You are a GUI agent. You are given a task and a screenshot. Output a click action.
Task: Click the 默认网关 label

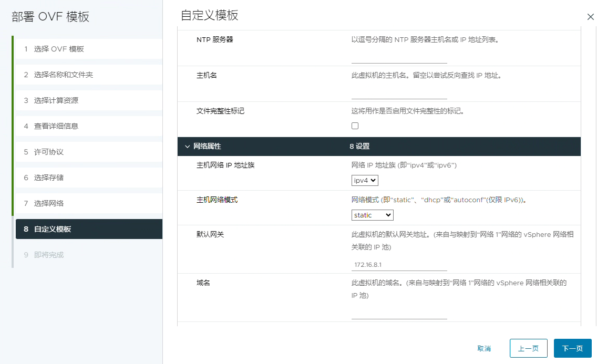pyautogui.click(x=210, y=234)
